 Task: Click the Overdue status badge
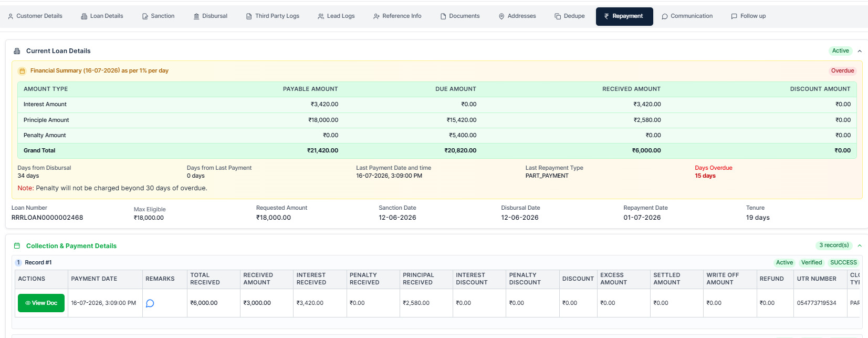842,71
